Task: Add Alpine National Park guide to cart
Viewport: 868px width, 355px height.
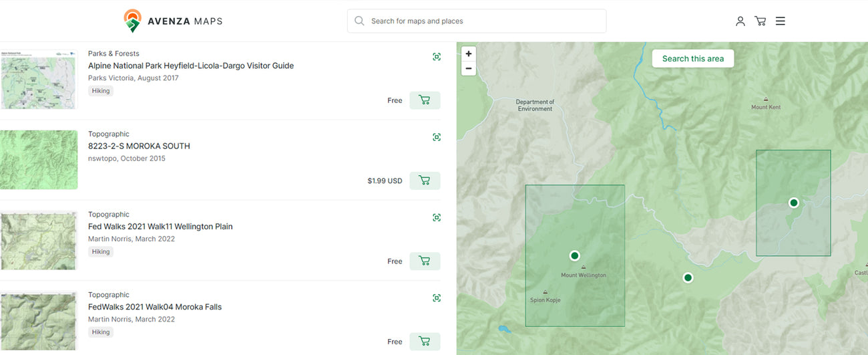Action: coord(424,100)
